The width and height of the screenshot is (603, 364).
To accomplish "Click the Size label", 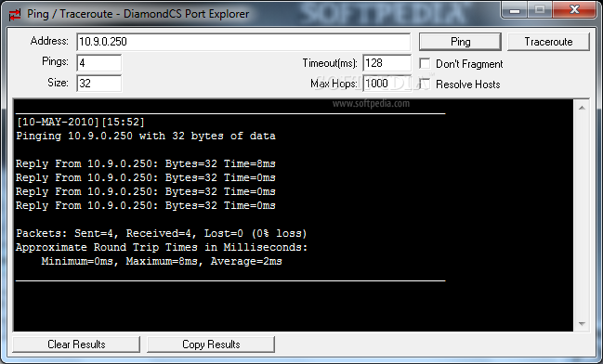I will coord(58,83).
